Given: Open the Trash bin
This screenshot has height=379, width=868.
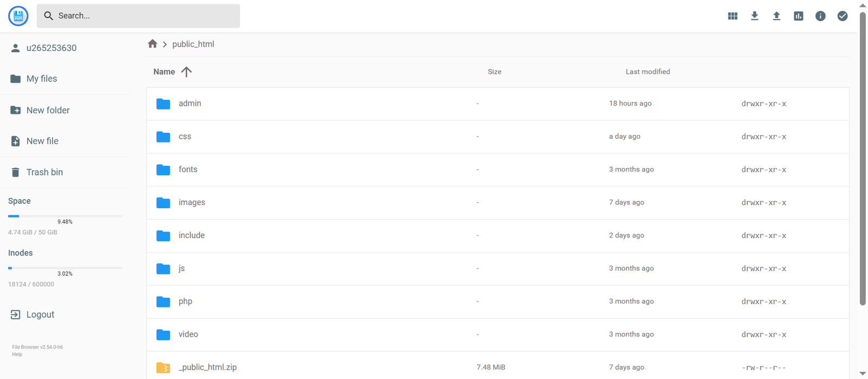Looking at the screenshot, I should point(44,172).
